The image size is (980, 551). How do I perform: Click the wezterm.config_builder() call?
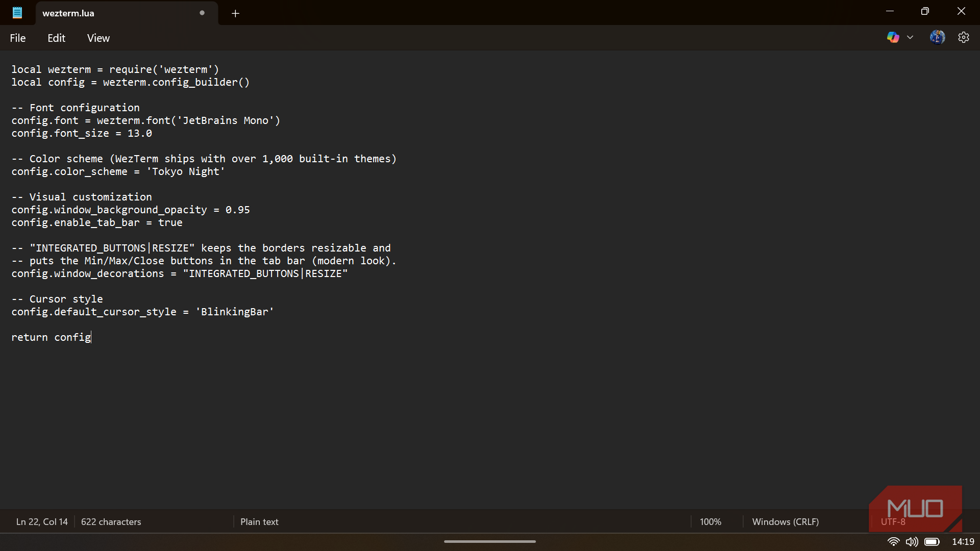[x=176, y=83]
